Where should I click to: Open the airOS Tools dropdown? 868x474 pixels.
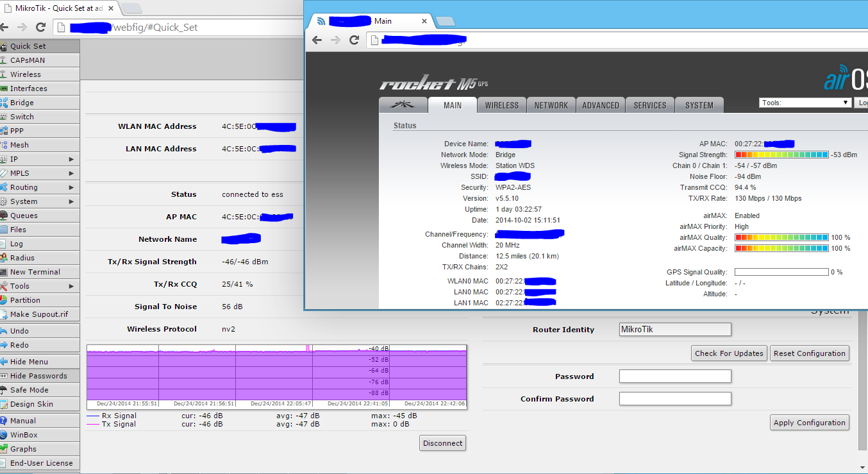805,103
